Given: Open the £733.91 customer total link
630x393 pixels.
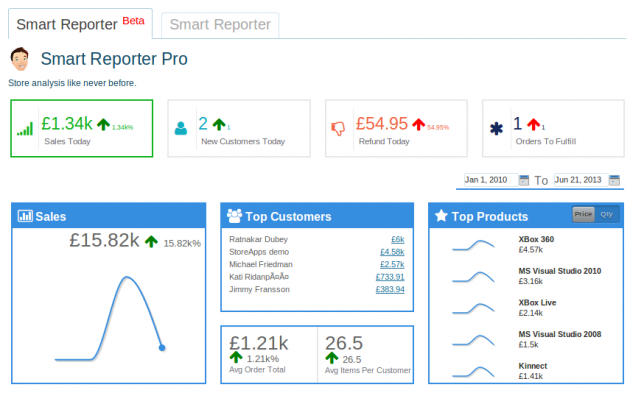Looking at the screenshot, I should tap(390, 277).
